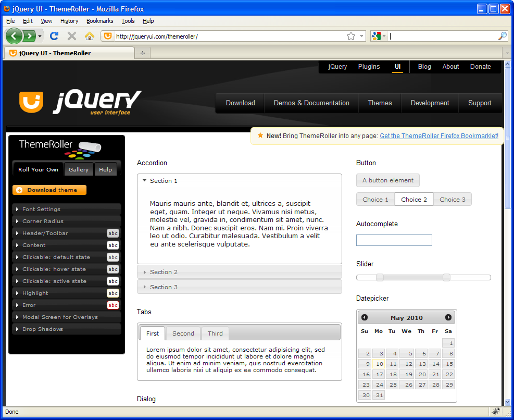The image size is (514, 420).
Task: Expand the Content settings group
Action: coord(67,245)
